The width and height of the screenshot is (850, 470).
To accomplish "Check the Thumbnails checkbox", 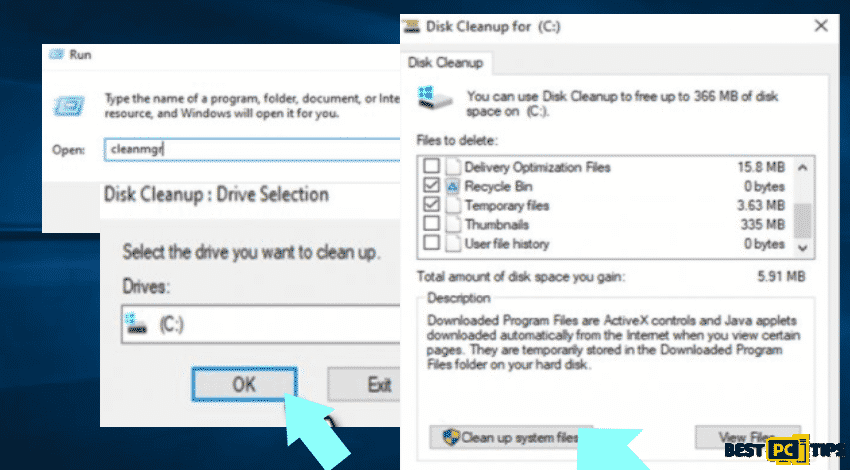I will click(432, 223).
